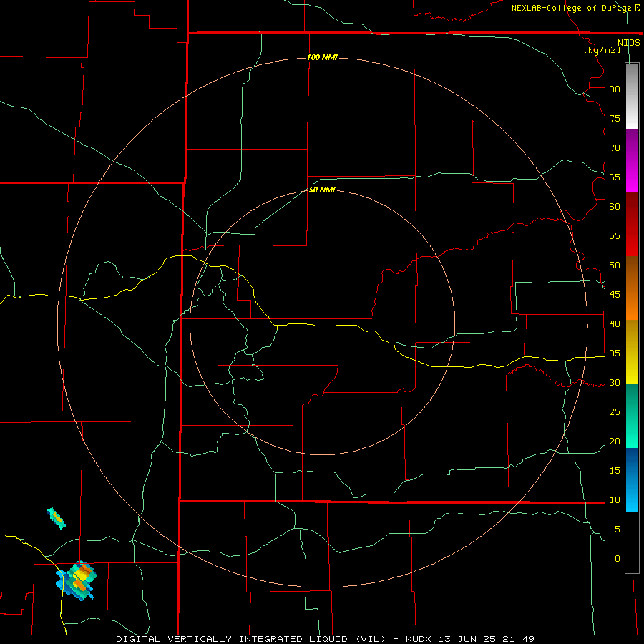Click the 60 value on VIL scale
644x644 pixels.
(x=615, y=207)
